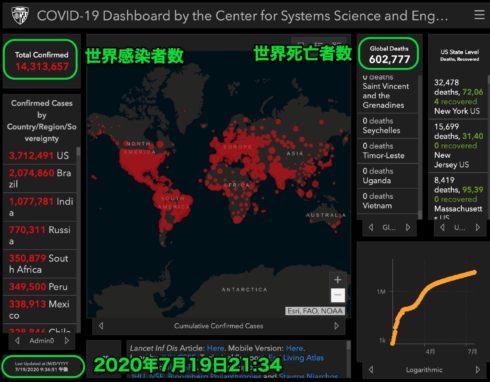Zoom in on the map with plus button
490x382 pixels.
point(337,280)
